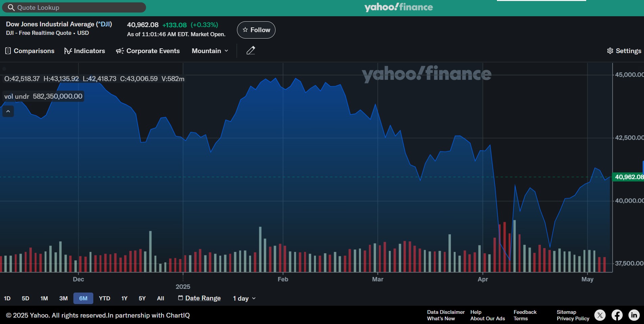The image size is (644, 324).
Task: Click the 45,000.00 price axis label
Action: coord(629,75)
